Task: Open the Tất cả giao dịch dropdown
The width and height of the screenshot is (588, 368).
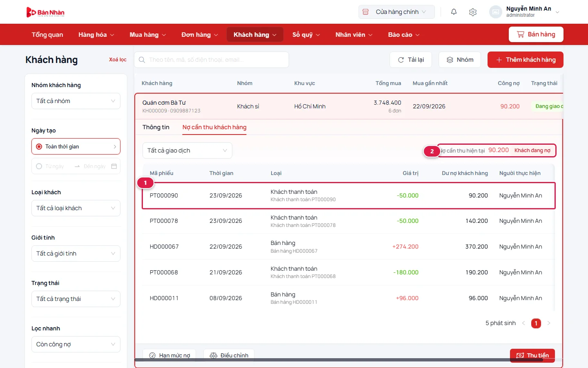Action: tap(187, 150)
